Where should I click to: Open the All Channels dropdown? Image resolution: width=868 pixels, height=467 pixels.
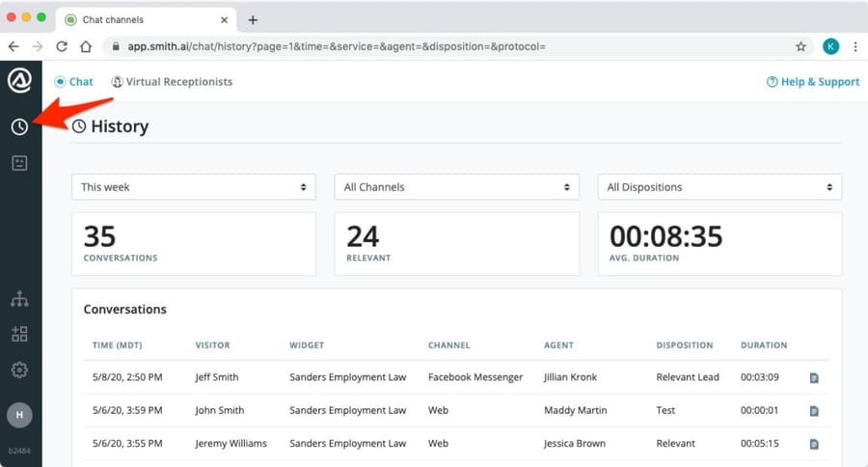457,186
